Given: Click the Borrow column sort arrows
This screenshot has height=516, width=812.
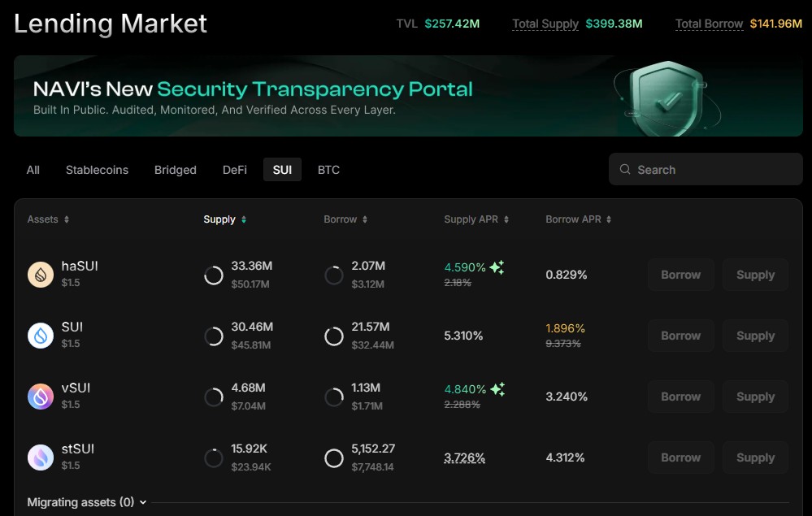Looking at the screenshot, I should click(365, 219).
